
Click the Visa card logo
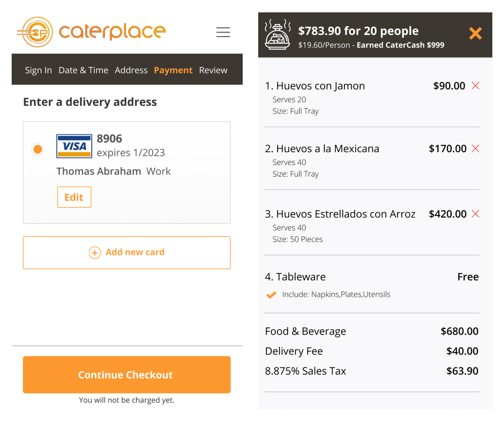74,146
